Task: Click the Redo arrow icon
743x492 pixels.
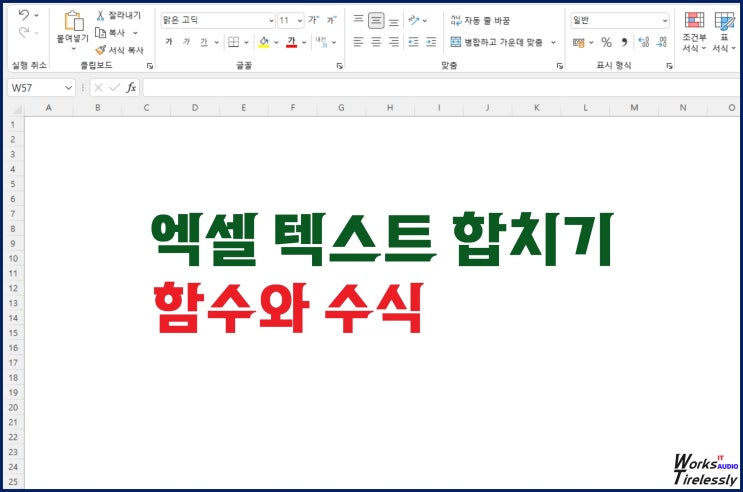Action: click(24, 33)
